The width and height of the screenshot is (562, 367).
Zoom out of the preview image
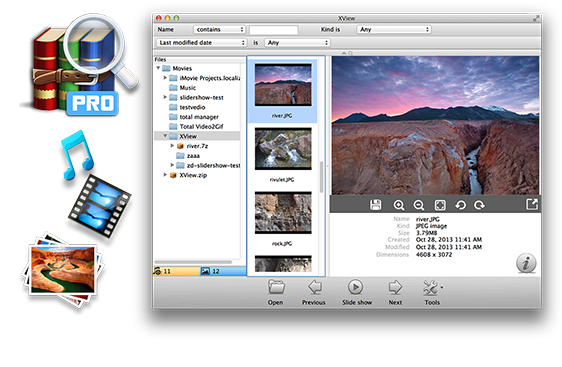pyautogui.click(x=419, y=205)
